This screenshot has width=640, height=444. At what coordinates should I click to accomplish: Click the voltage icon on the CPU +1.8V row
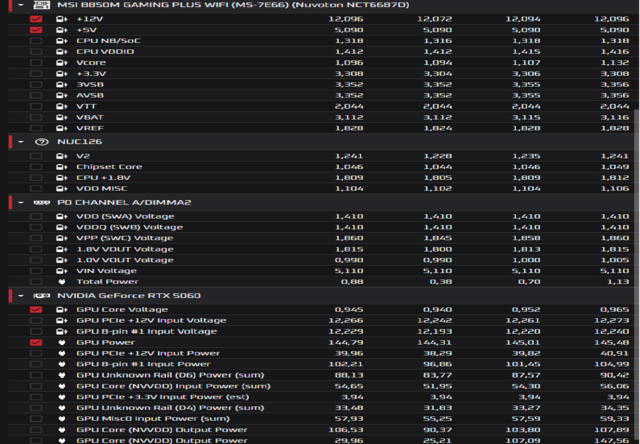click(x=62, y=178)
